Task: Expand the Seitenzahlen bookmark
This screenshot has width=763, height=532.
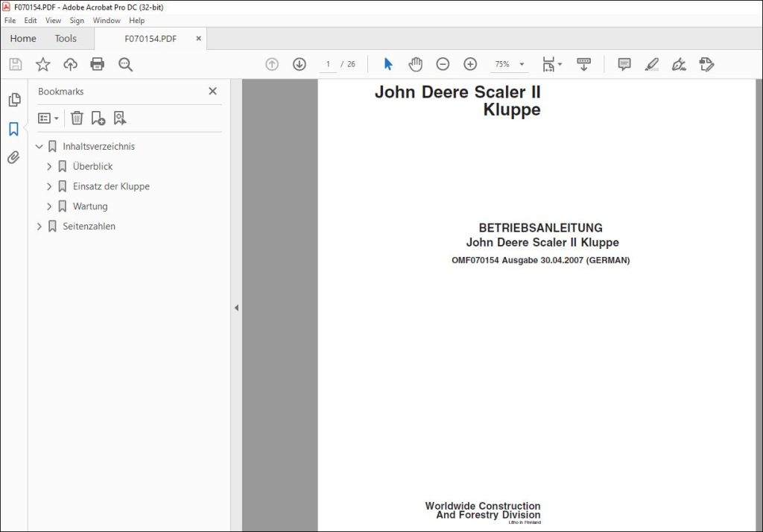Action: pyautogui.click(x=39, y=227)
